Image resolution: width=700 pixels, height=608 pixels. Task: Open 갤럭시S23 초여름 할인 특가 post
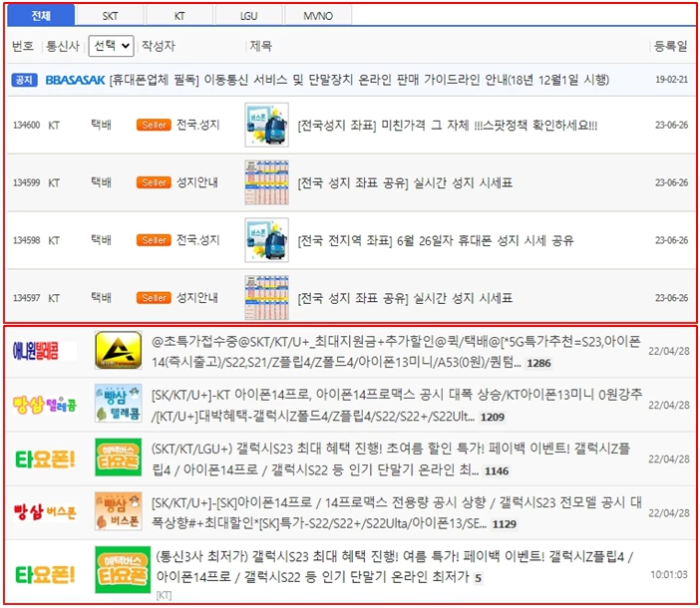pyautogui.click(x=391, y=459)
